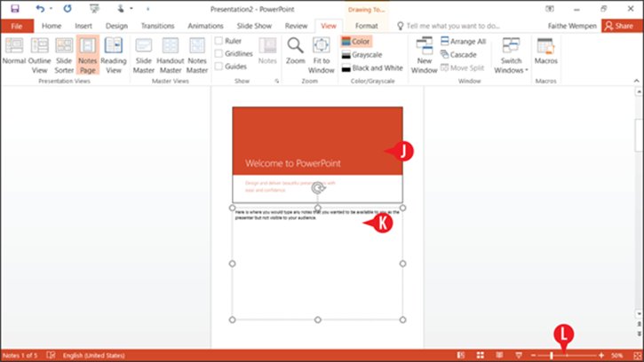This screenshot has width=644, height=362.
Task: Open the Home tab
Action: (x=52, y=26)
